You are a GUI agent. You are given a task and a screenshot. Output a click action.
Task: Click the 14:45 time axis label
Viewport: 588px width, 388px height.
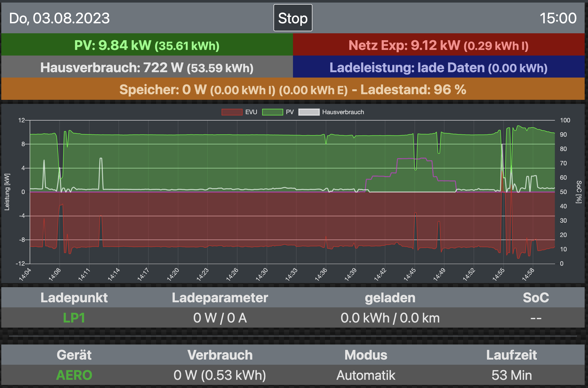(410, 274)
